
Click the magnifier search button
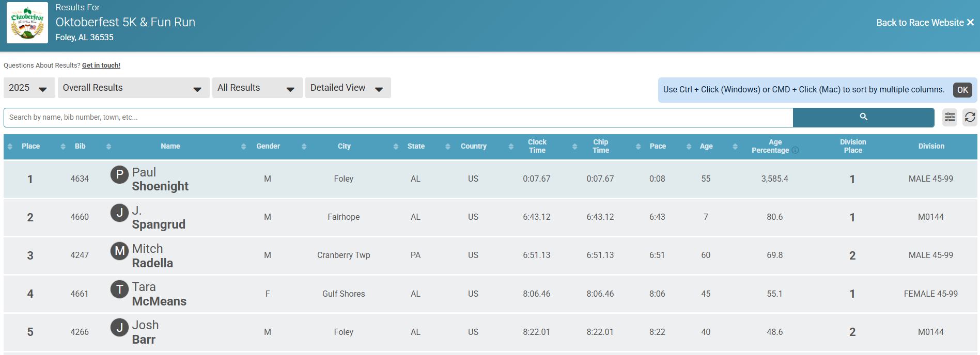(863, 117)
